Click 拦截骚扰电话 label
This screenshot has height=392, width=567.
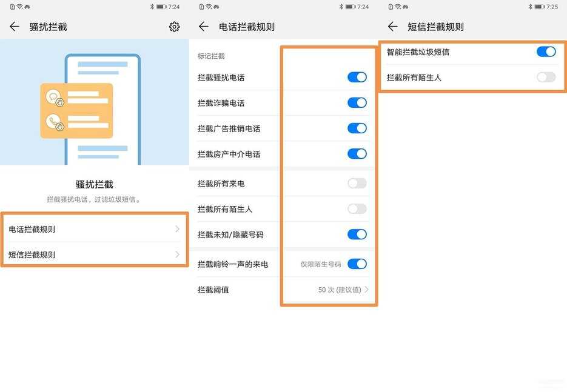(x=221, y=78)
